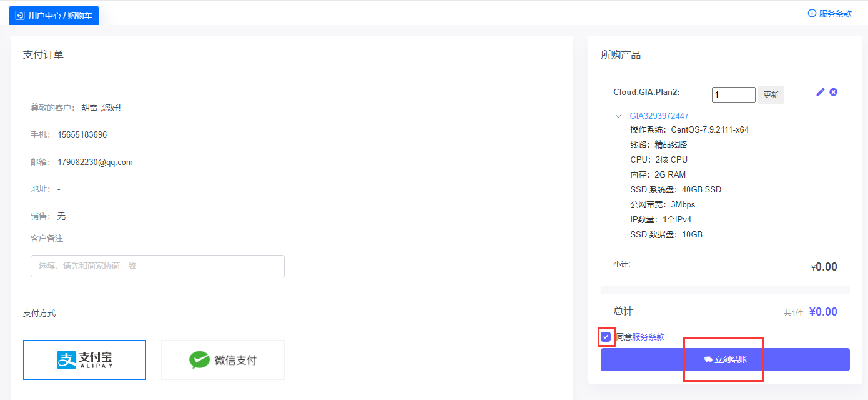Click the phone number 15655183696
Viewport: 868px width, 400px height.
(82, 134)
